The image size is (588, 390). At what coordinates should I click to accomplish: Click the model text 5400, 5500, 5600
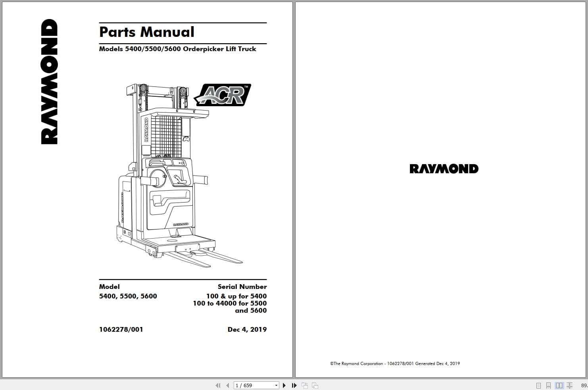point(128,296)
